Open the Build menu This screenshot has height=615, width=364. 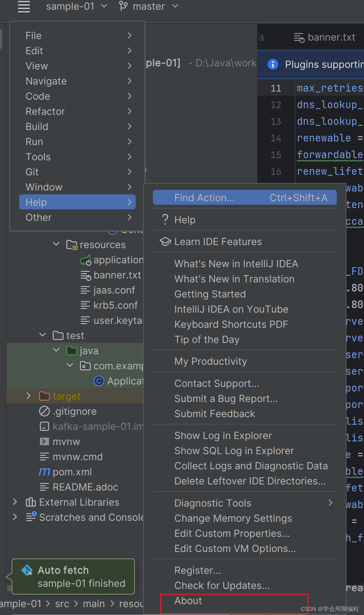click(77, 126)
